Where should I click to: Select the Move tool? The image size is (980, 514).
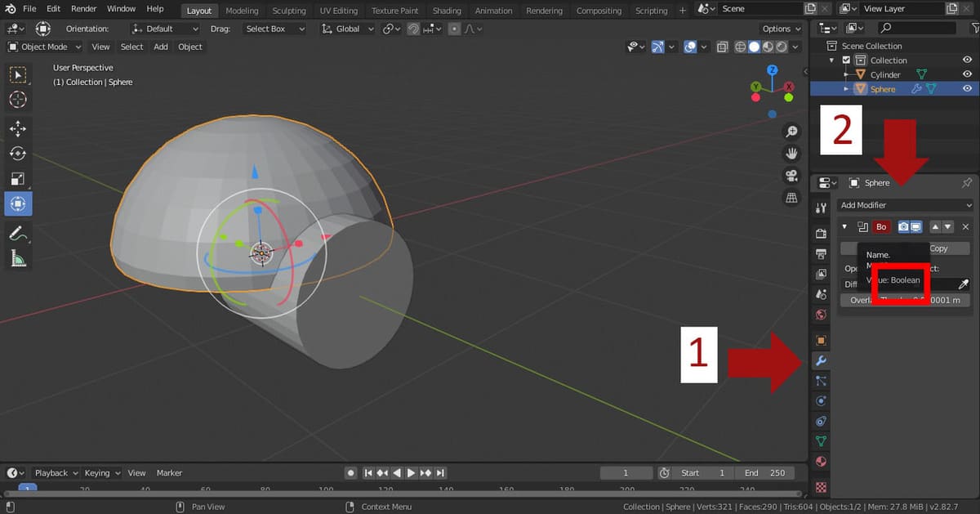coord(17,128)
